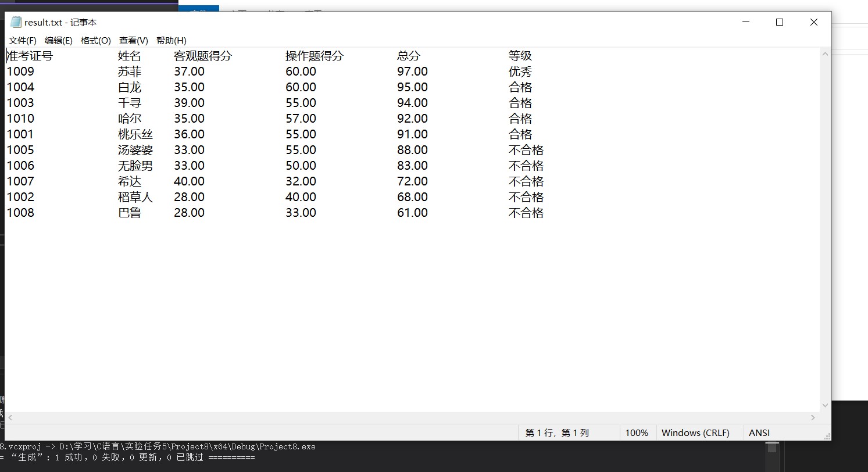Click exam number 1001
The height and width of the screenshot is (472, 868).
tap(20, 134)
